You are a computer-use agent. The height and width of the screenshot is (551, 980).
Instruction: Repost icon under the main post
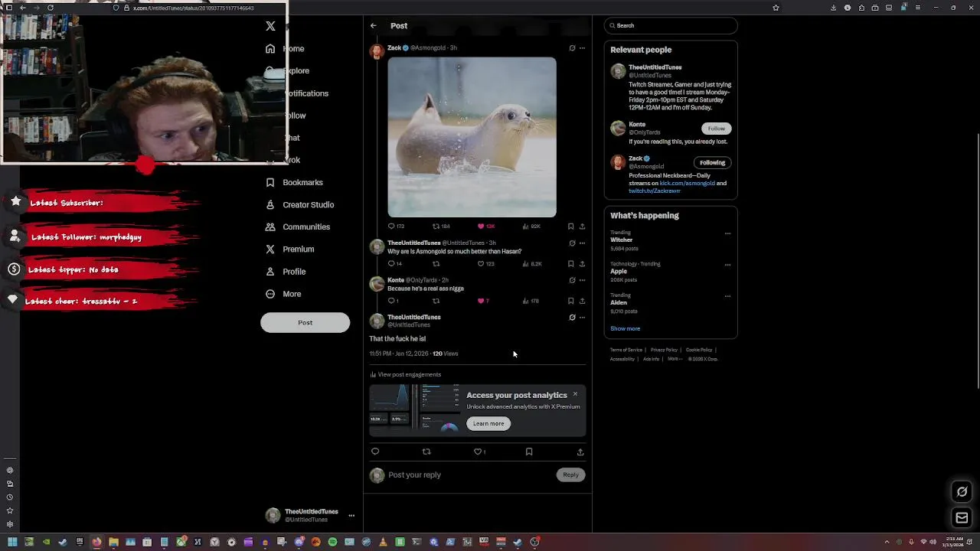point(426,452)
